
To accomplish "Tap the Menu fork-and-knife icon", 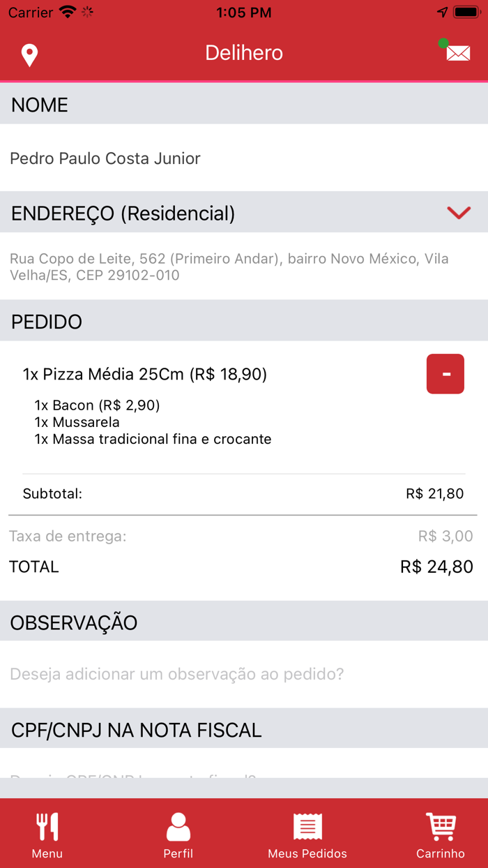I will (46, 825).
